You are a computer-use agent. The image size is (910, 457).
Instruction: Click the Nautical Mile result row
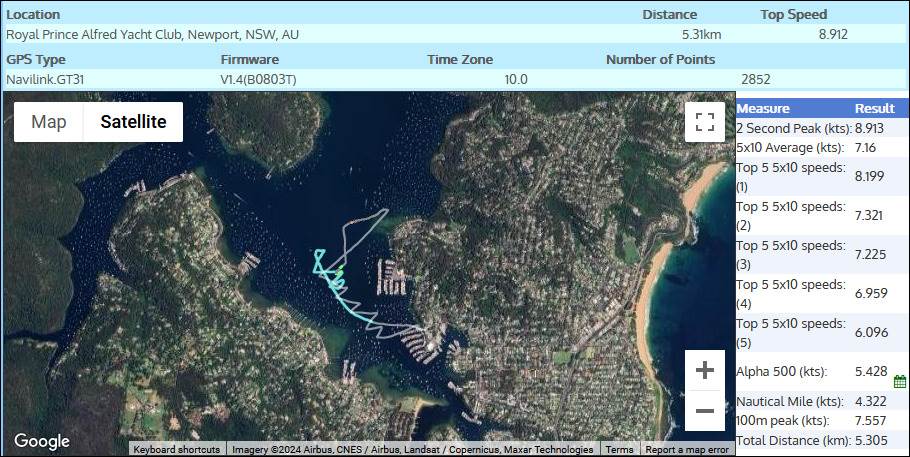click(x=820, y=401)
